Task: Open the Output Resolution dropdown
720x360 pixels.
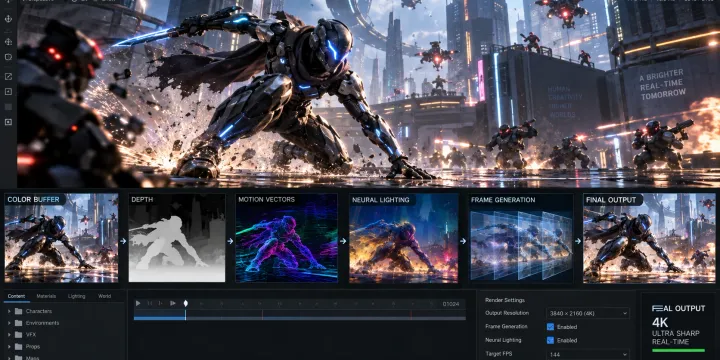Action: coord(588,314)
